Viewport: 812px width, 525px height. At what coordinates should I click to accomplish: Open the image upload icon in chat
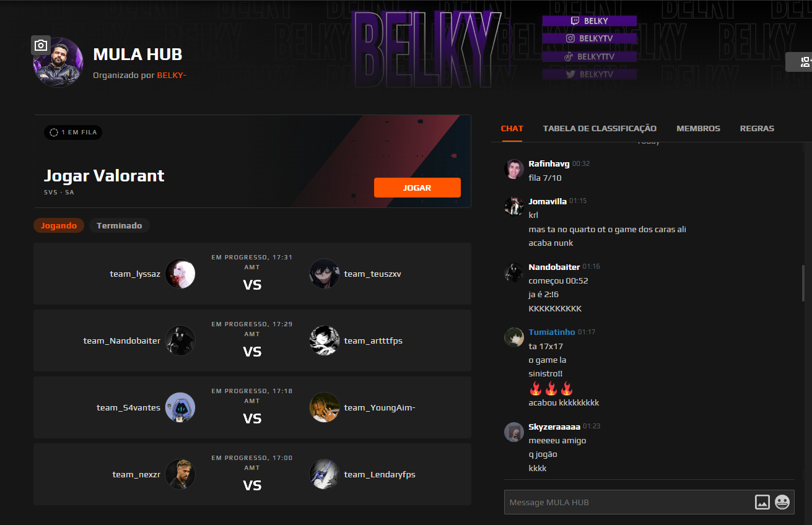[762, 502]
